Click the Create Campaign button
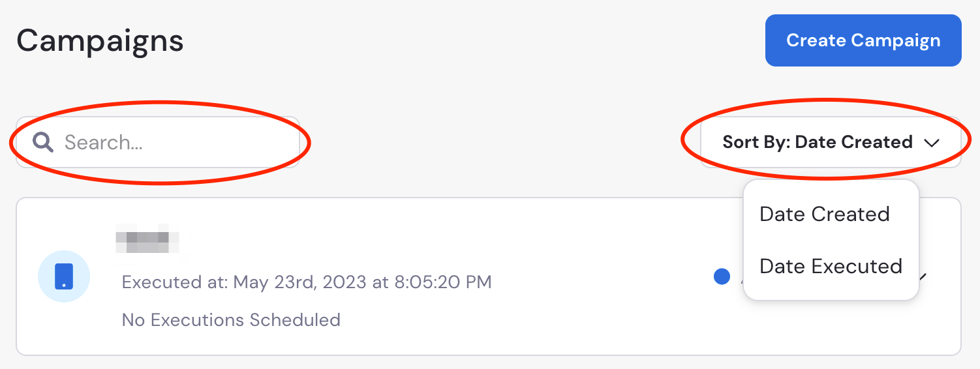980x369 pixels. point(863,40)
